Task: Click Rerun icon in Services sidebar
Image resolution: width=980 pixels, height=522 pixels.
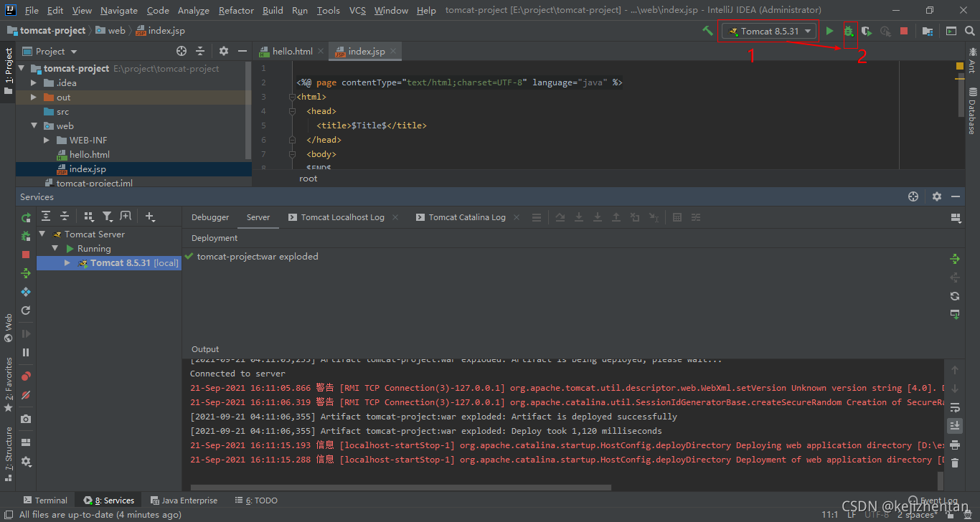Action: (x=26, y=217)
